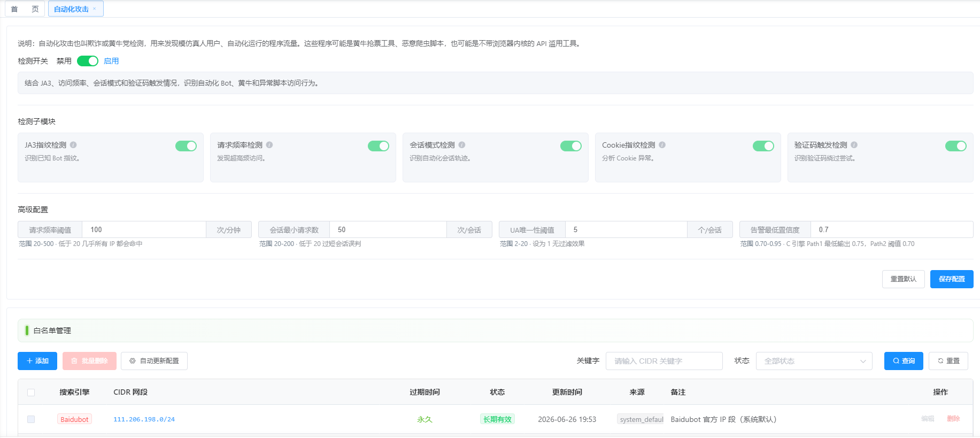
Task: Click the CIDR 关键字 input field
Action: tap(664, 361)
